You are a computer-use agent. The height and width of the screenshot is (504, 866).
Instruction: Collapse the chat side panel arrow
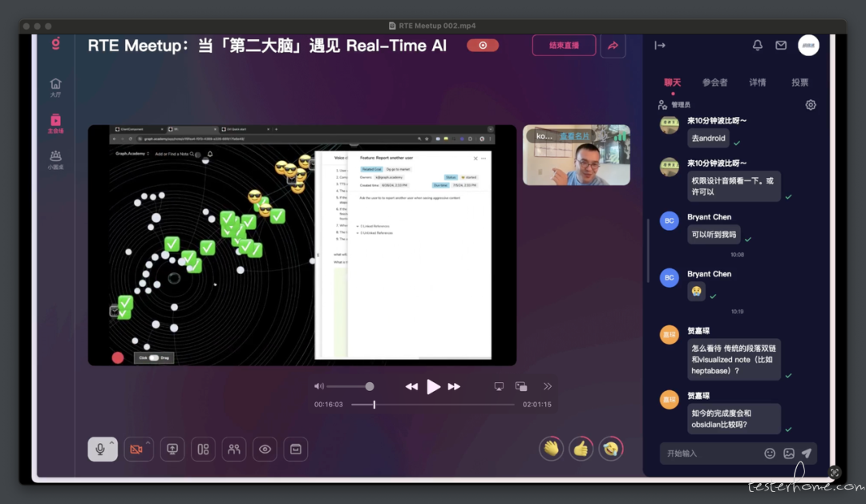tap(660, 45)
